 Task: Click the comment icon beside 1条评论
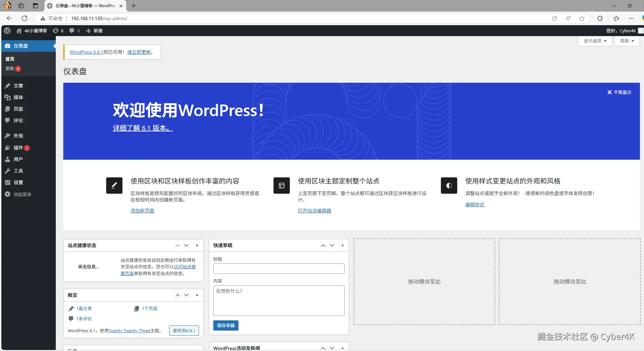(x=71, y=319)
